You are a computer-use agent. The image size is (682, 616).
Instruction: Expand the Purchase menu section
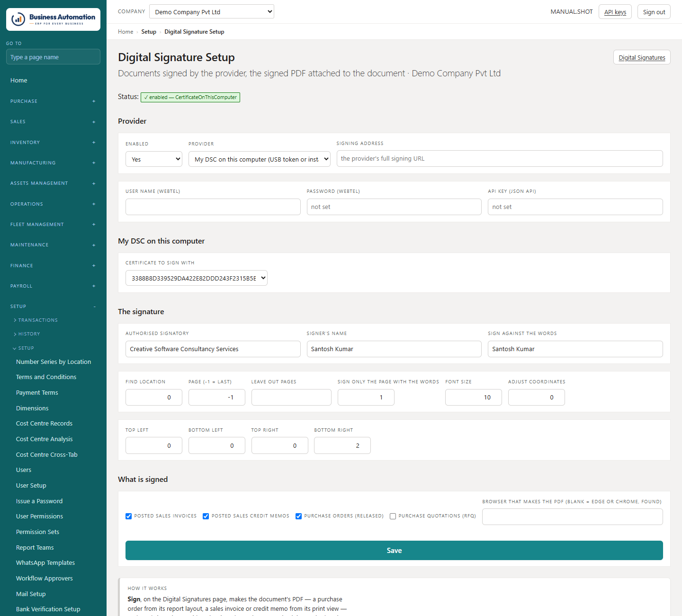pyautogui.click(x=53, y=101)
